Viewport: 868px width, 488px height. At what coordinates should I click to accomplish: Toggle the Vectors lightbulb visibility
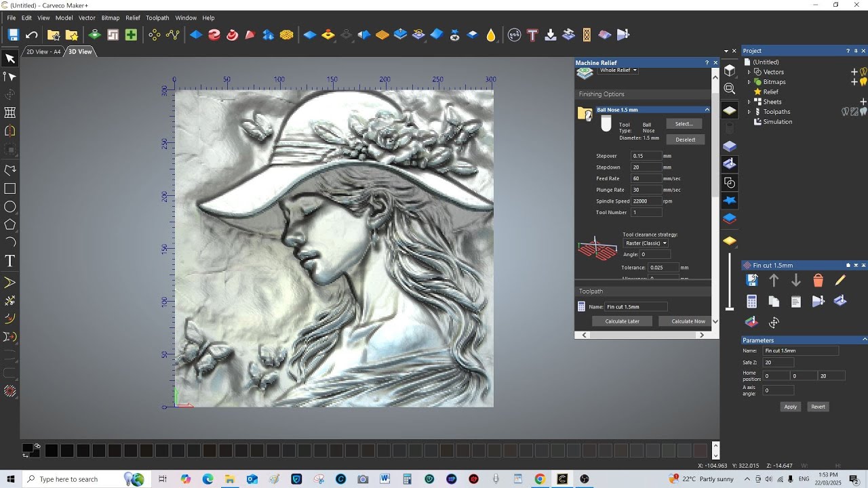point(863,72)
